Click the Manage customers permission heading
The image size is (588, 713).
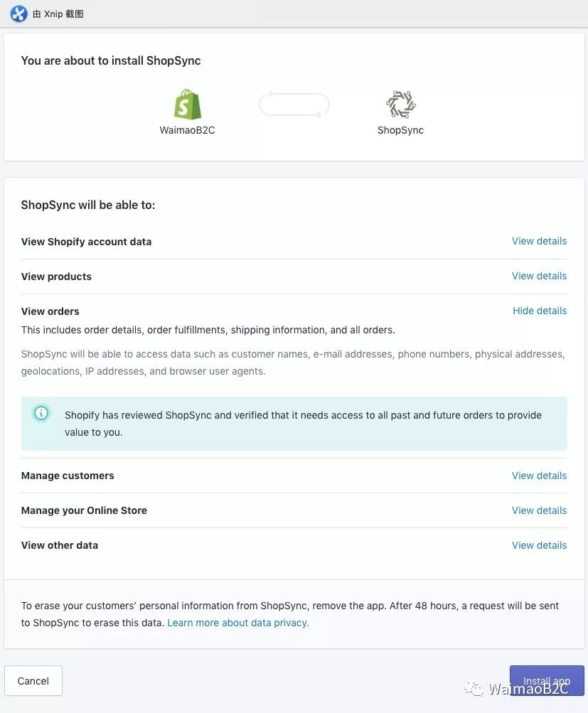pyautogui.click(x=68, y=476)
